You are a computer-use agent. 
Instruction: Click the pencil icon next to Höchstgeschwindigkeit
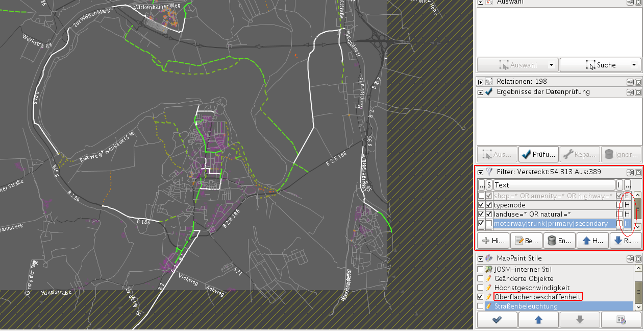489,288
